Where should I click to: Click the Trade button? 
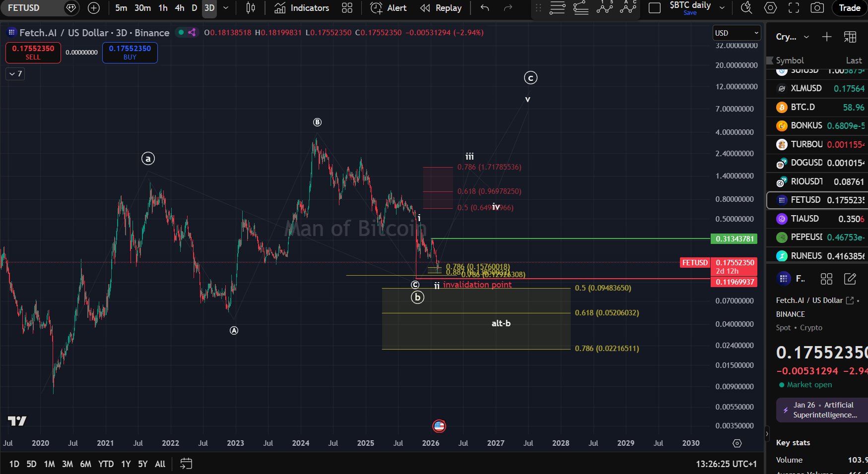850,8
